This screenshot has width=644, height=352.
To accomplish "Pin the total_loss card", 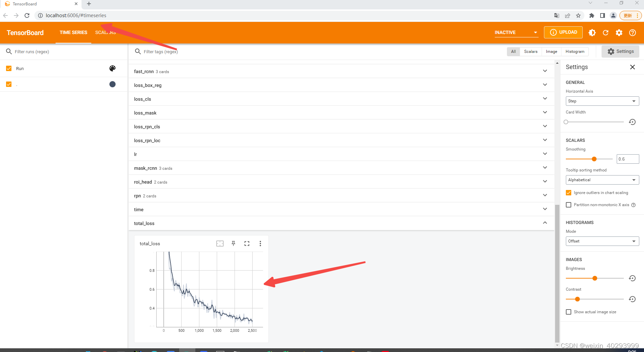I will point(233,244).
